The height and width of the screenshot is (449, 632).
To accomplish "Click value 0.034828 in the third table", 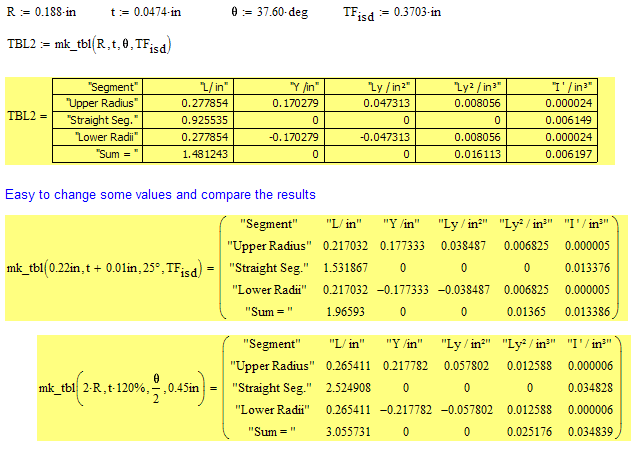I will pos(590,388).
